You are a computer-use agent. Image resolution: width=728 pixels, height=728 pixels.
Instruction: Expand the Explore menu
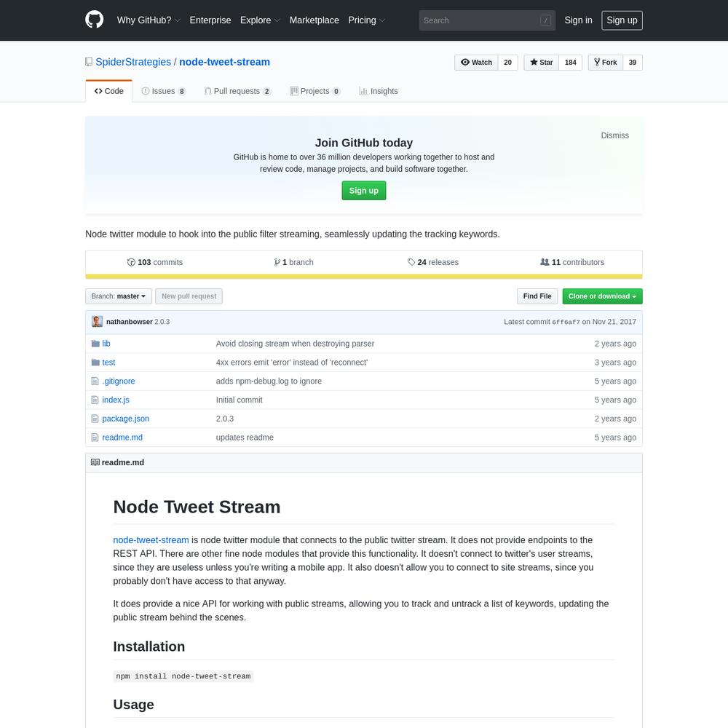tap(260, 20)
